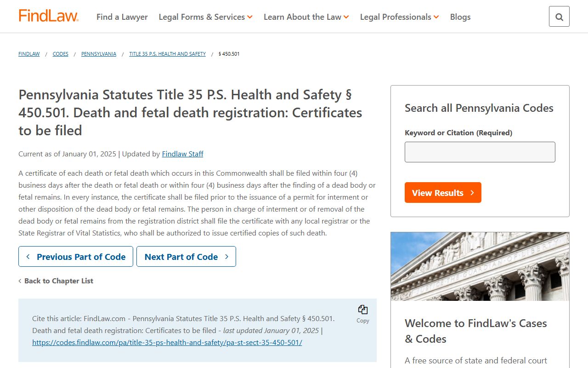This screenshot has width=588, height=368.
Task: Go to Previous Part of Code
Action: coord(76,257)
